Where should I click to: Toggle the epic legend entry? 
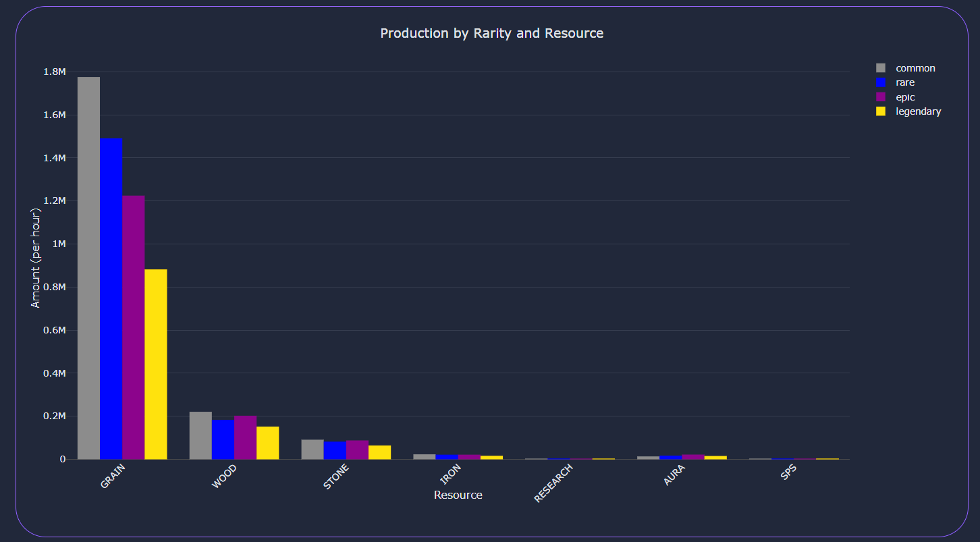click(x=905, y=97)
